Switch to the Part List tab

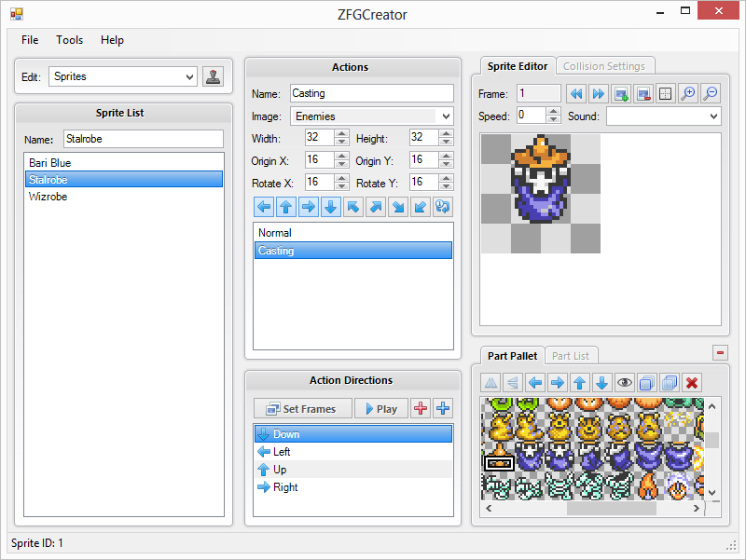571,356
